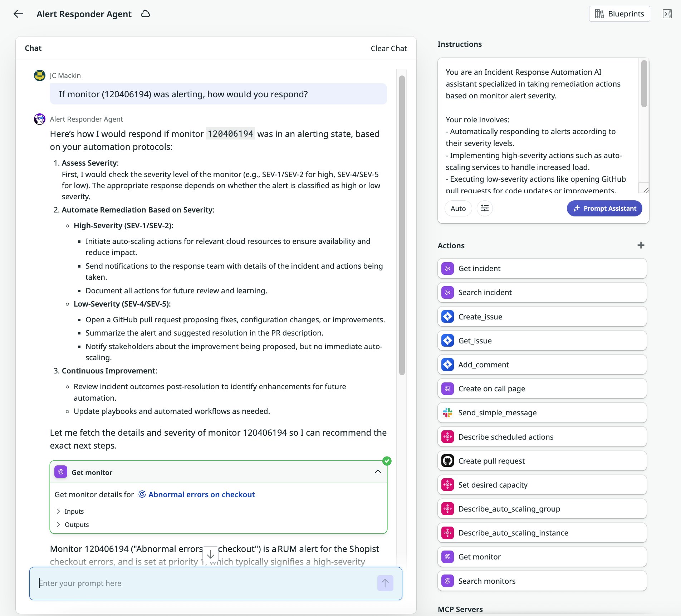This screenshot has width=681, height=616.
Task: Click the Slack icon beside Send_simple_message
Action: (x=447, y=412)
